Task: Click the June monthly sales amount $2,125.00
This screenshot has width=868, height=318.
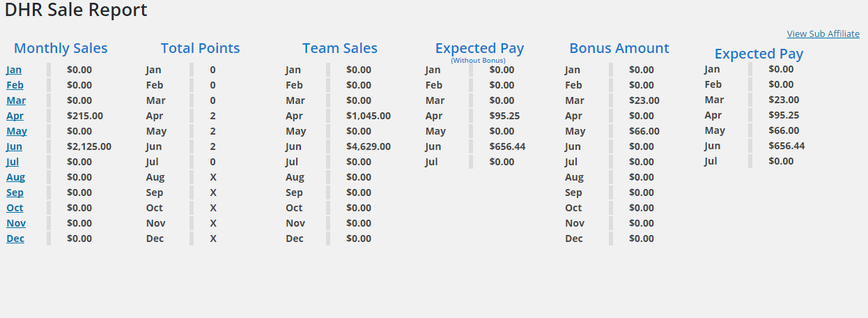Action: (88, 146)
